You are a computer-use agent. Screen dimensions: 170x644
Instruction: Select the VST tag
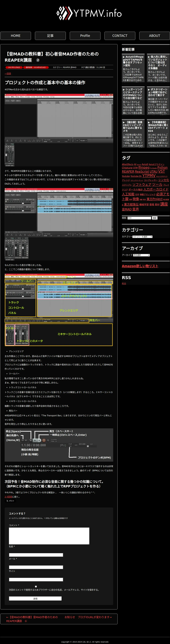pyautogui.click(x=162, y=171)
